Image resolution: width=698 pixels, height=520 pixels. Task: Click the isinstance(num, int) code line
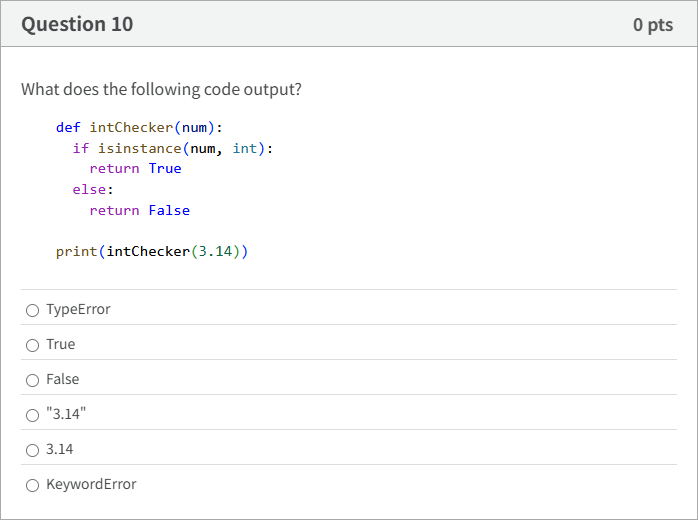coord(173,148)
